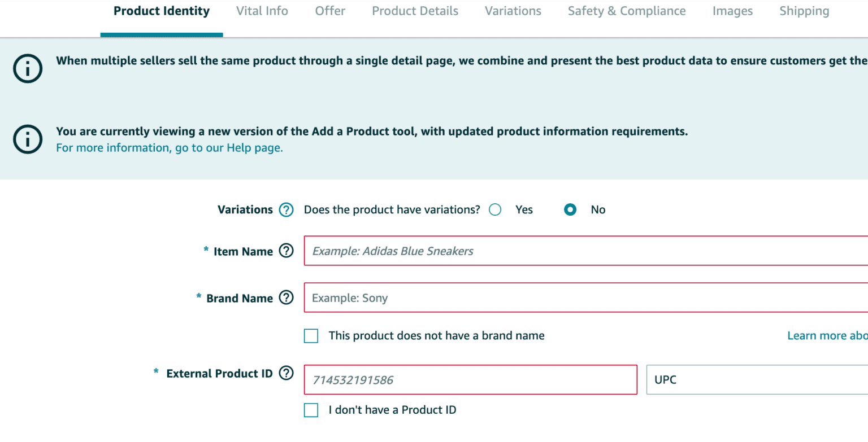Open the Safety & Compliance tab

click(627, 11)
